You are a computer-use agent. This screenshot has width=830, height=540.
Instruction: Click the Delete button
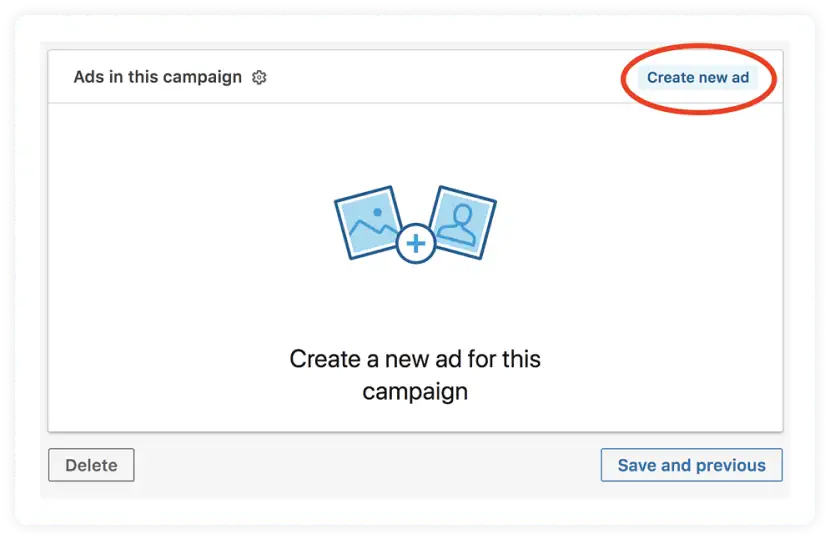point(91,465)
